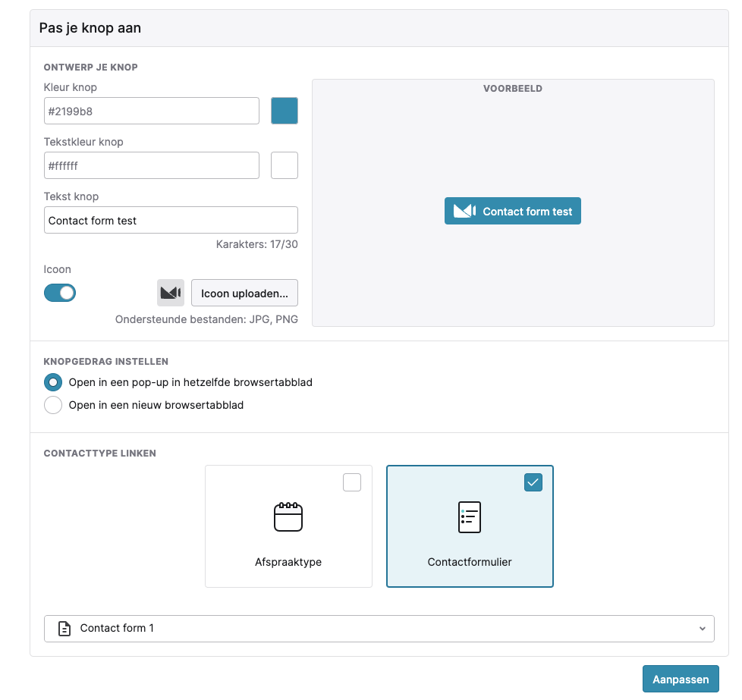
Task: Click the camera icon in preview button
Action: (464, 211)
